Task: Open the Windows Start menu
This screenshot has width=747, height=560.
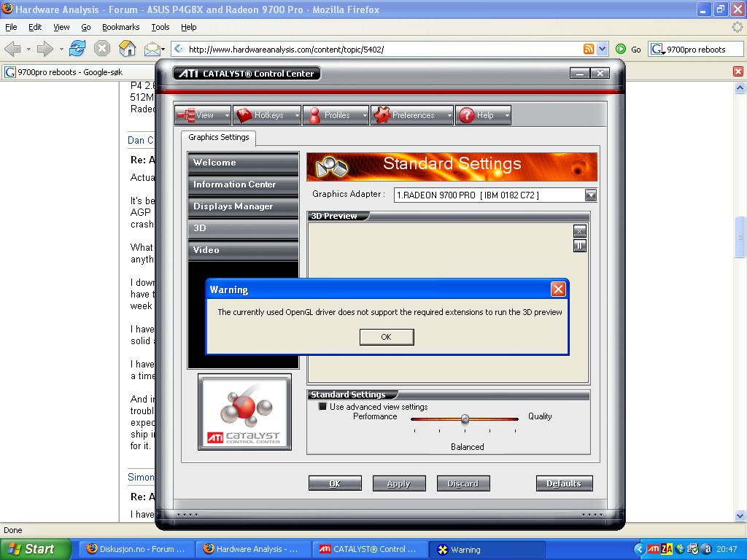Action: click(x=35, y=549)
